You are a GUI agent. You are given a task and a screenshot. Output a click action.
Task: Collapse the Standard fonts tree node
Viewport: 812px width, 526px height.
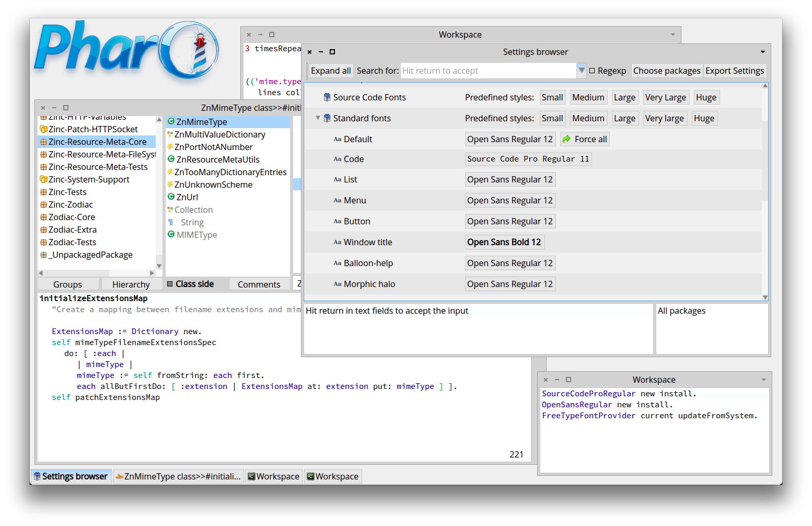[x=318, y=118]
